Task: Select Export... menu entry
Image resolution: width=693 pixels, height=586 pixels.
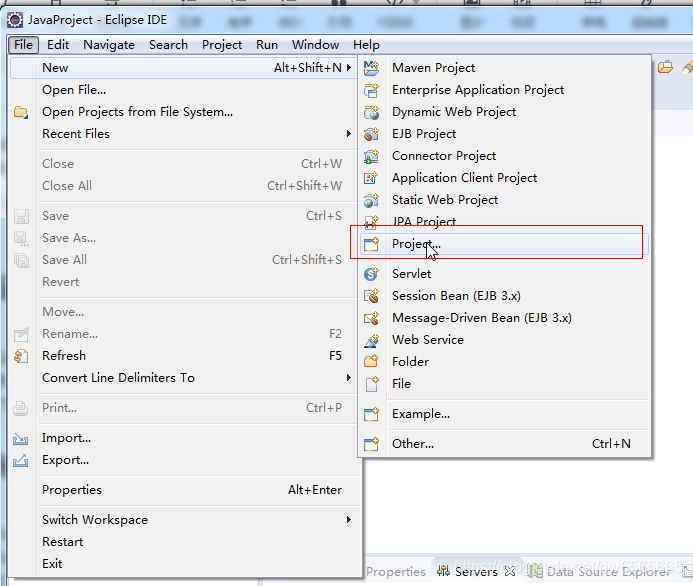Action: pyautogui.click(x=183, y=460)
